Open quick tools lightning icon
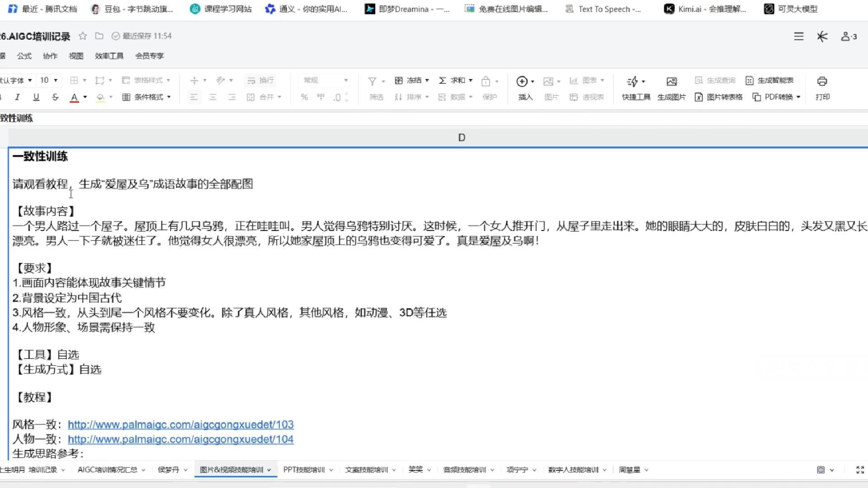 [632, 81]
